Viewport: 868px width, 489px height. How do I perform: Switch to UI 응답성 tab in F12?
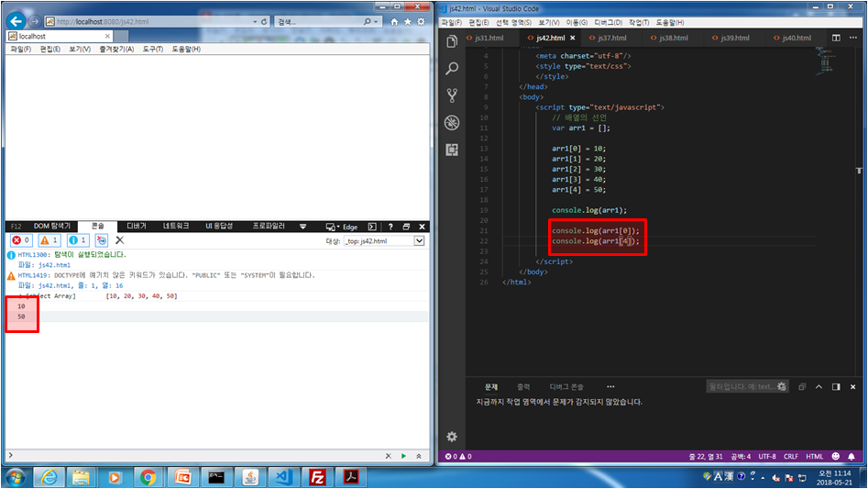coord(219,226)
